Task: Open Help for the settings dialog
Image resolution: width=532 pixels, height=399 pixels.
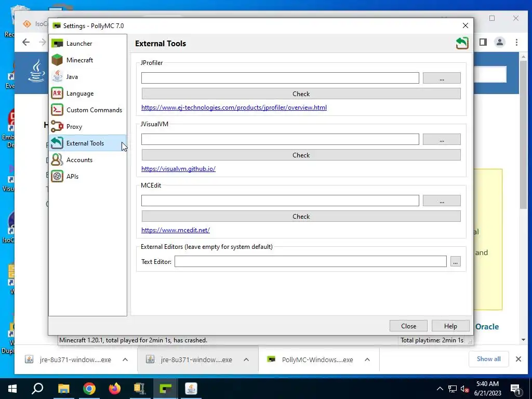Action: click(450, 326)
